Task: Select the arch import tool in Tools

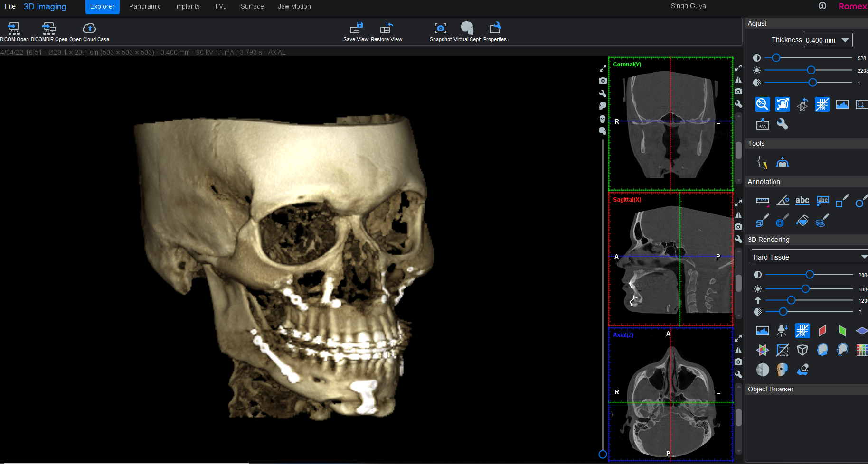Action: pyautogui.click(x=783, y=163)
